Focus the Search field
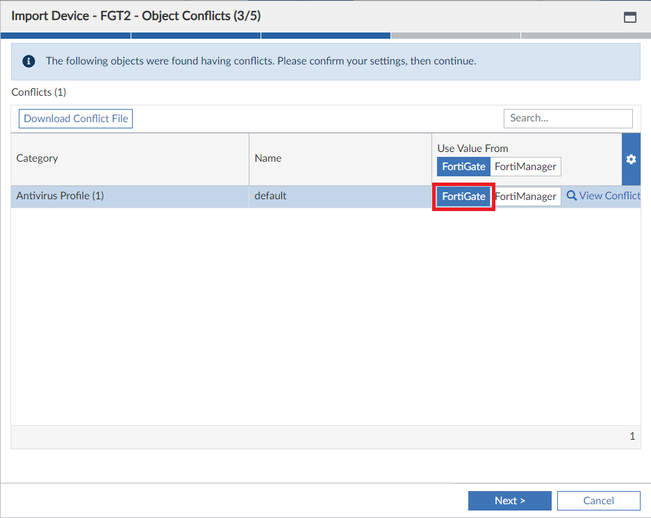The image size is (651, 518). tap(568, 118)
